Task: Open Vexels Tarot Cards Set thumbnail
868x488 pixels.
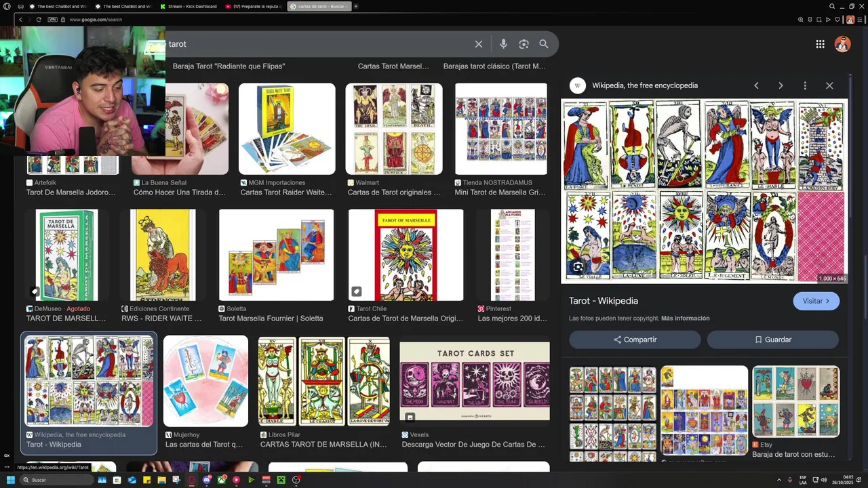Action: pyautogui.click(x=475, y=381)
